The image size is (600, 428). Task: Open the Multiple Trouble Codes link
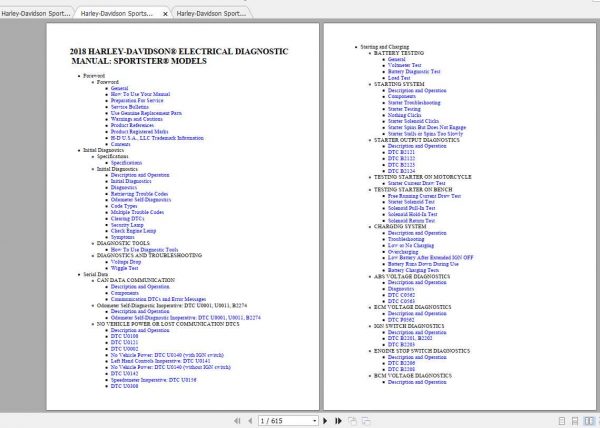137,212
